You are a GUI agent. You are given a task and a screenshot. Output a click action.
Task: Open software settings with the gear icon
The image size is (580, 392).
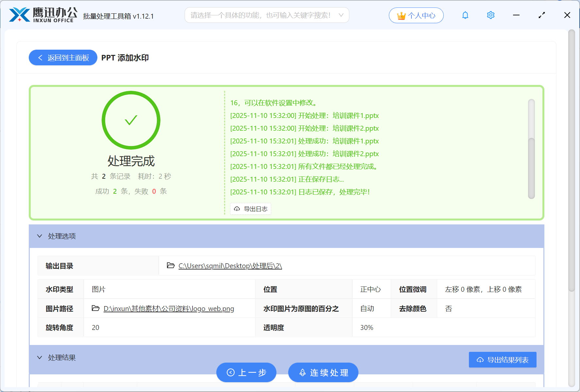[490, 15]
